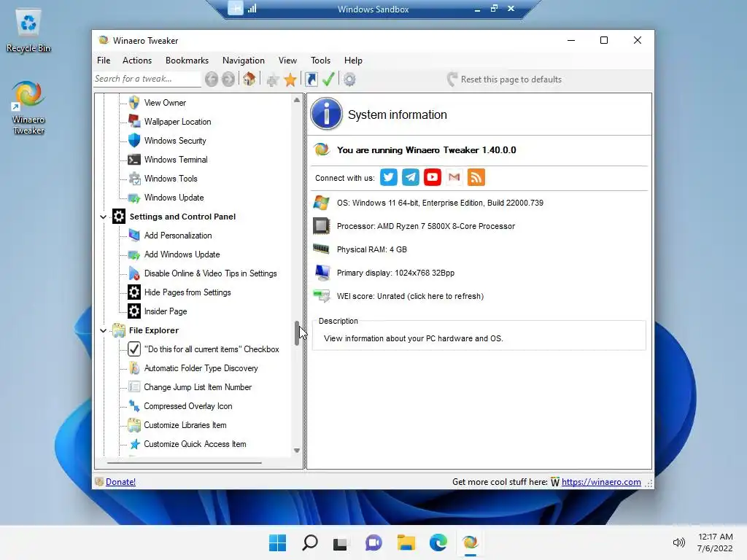Refresh the WEI score text
747x560 pixels.
click(410, 296)
